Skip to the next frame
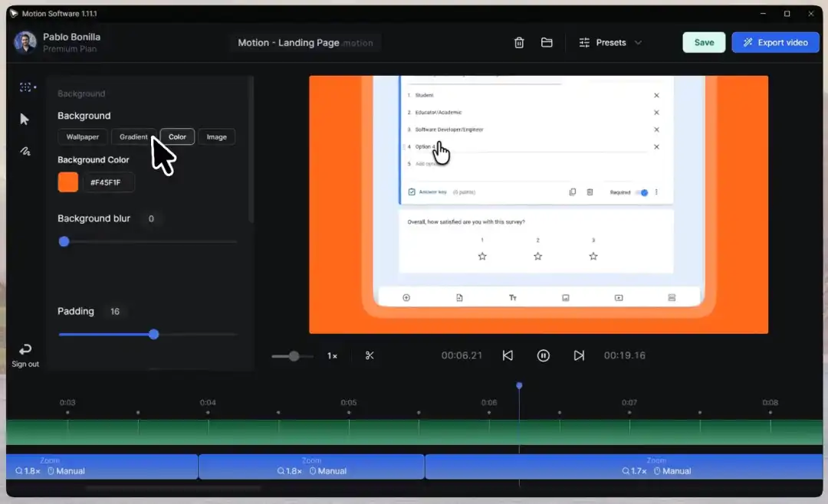The width and height of the screenshot is (828, 504). tap(579, 355)
